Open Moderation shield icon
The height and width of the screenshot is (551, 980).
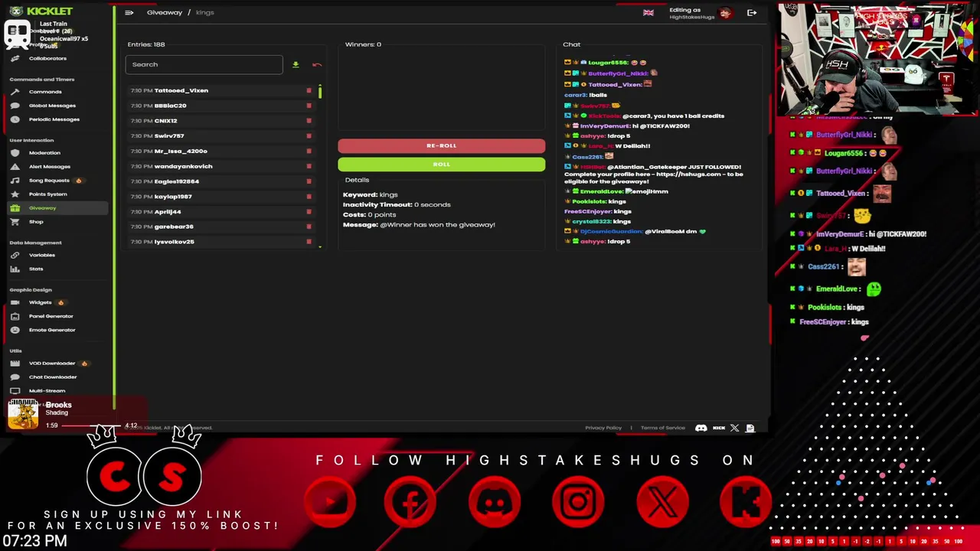(15, 153)
